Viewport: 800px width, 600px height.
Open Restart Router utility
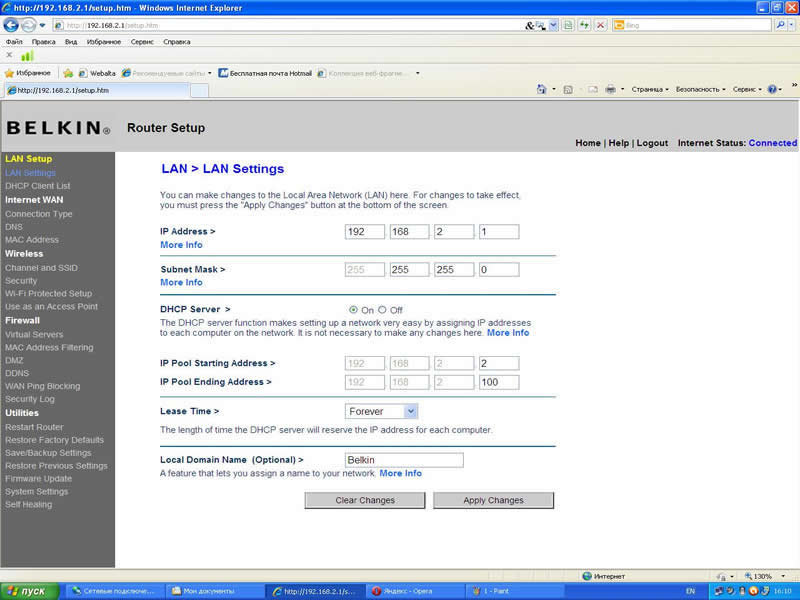34,427
